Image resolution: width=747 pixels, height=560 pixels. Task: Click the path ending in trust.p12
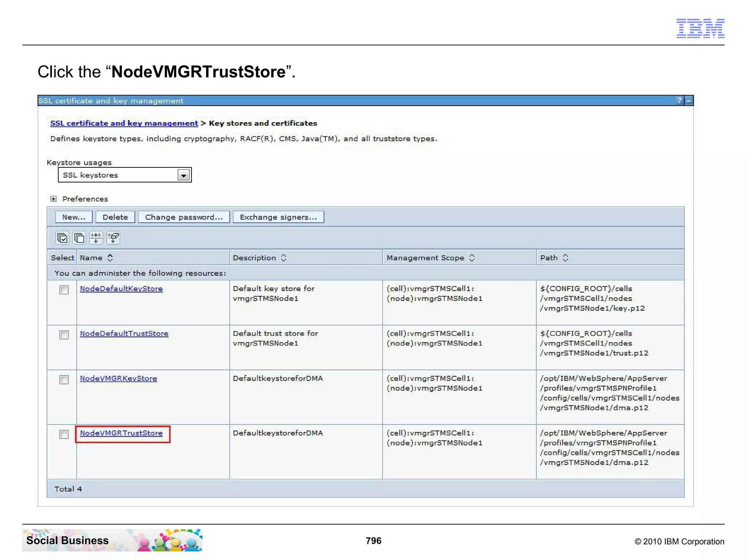click(594, 343)
